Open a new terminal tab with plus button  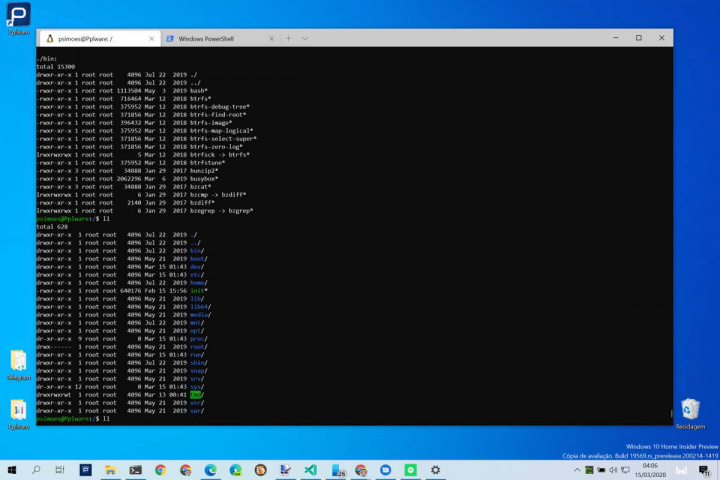(x=288, y=38)
